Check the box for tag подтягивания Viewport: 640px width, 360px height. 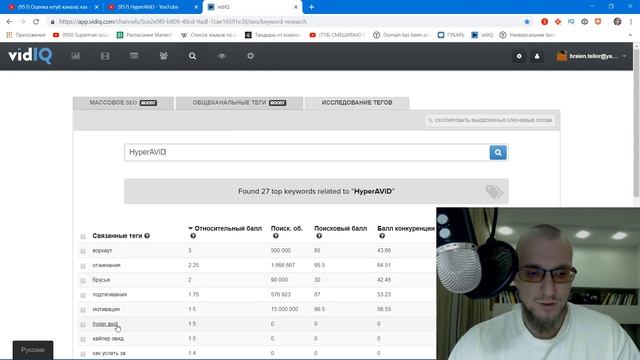(83, 295)
